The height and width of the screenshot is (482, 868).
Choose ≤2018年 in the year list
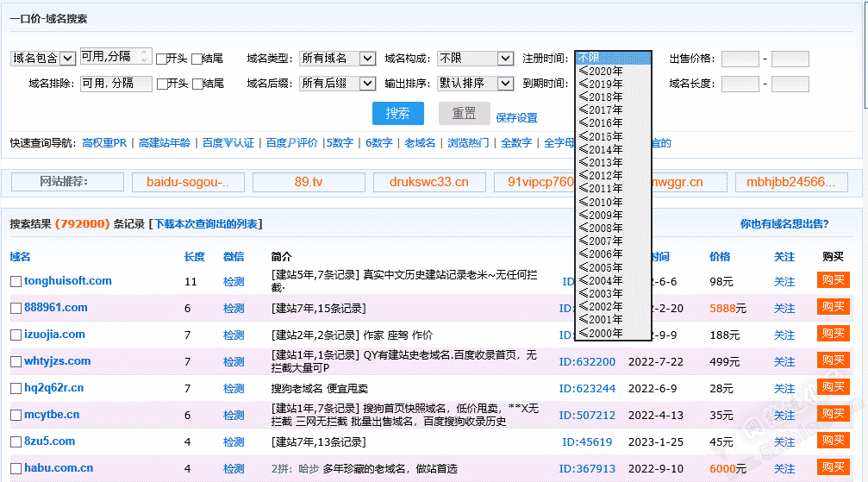[x=614, y=97]
